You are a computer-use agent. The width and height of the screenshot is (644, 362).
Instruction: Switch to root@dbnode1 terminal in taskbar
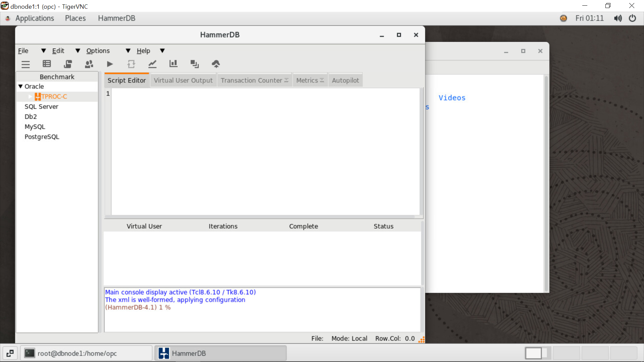point(87,353)
